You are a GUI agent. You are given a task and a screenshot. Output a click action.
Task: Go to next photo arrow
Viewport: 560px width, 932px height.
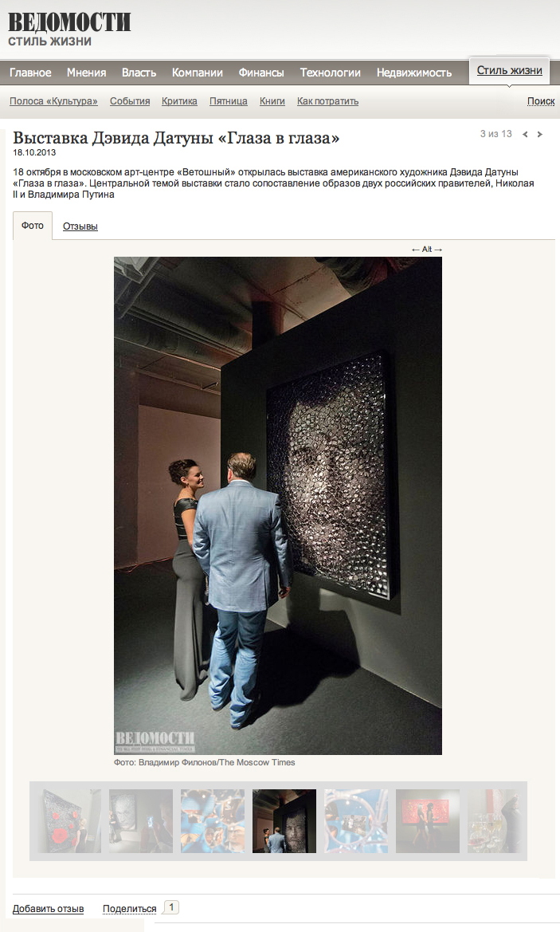540,134
